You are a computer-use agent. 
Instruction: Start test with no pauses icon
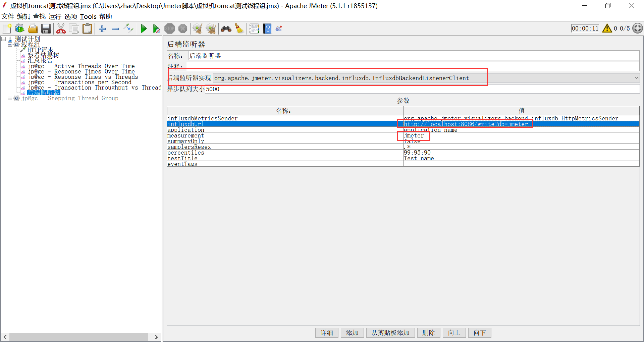[x=157, y=29]
